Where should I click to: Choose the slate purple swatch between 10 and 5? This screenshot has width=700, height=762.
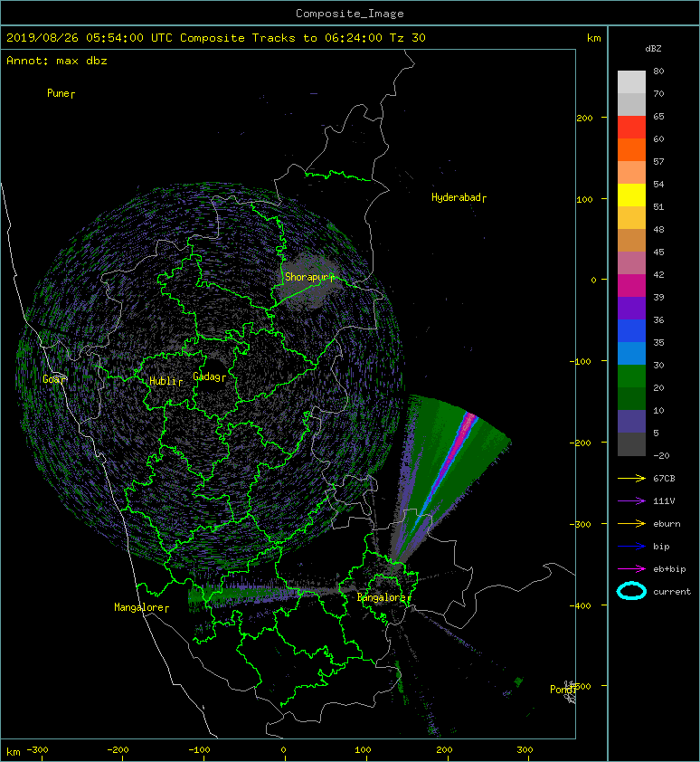pyautogui.click(x=631, y=421)
